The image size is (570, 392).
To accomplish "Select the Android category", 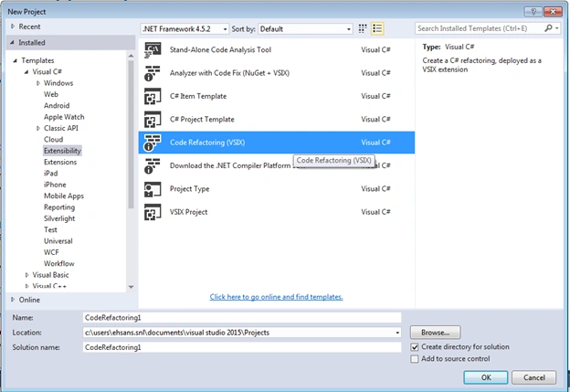I will [57, 105].
